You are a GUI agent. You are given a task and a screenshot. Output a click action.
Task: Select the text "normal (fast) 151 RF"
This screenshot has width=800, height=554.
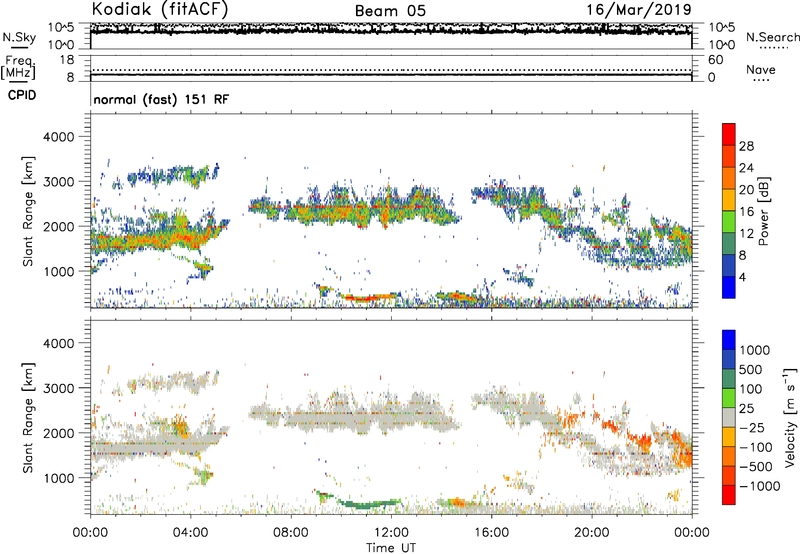point(161,99)
